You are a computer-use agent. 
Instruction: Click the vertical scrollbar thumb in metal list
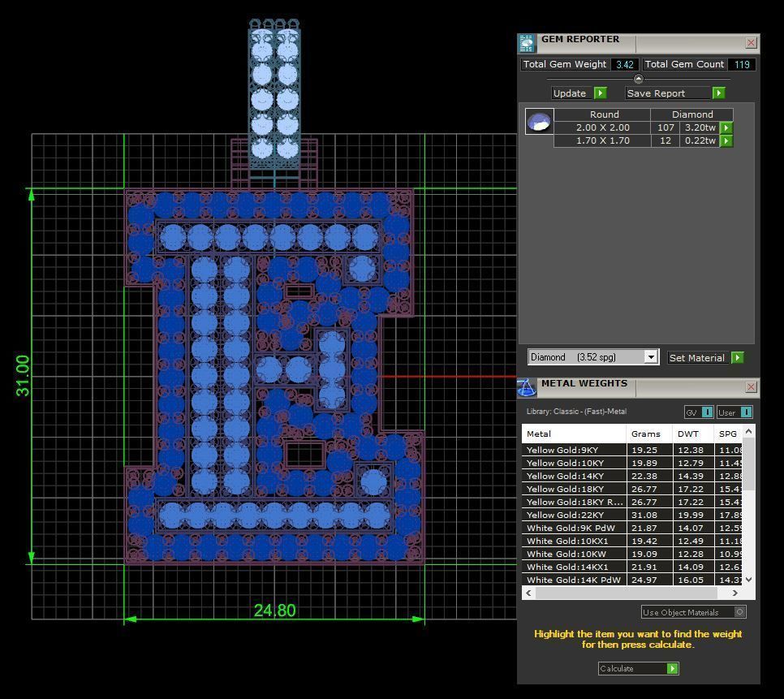(748, 464)
